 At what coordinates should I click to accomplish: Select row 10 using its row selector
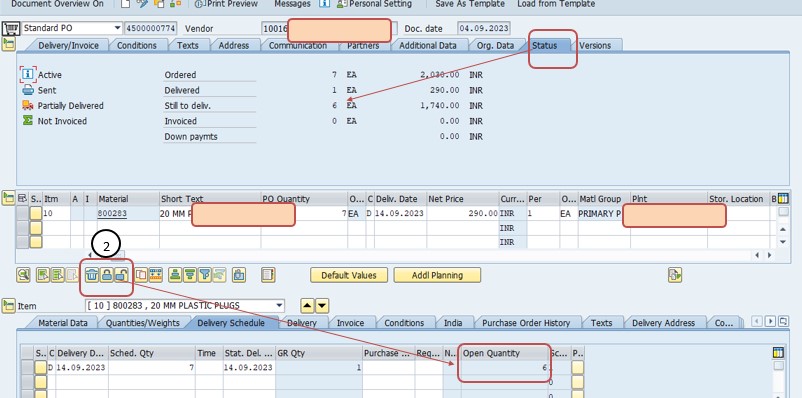click(23, 213)
